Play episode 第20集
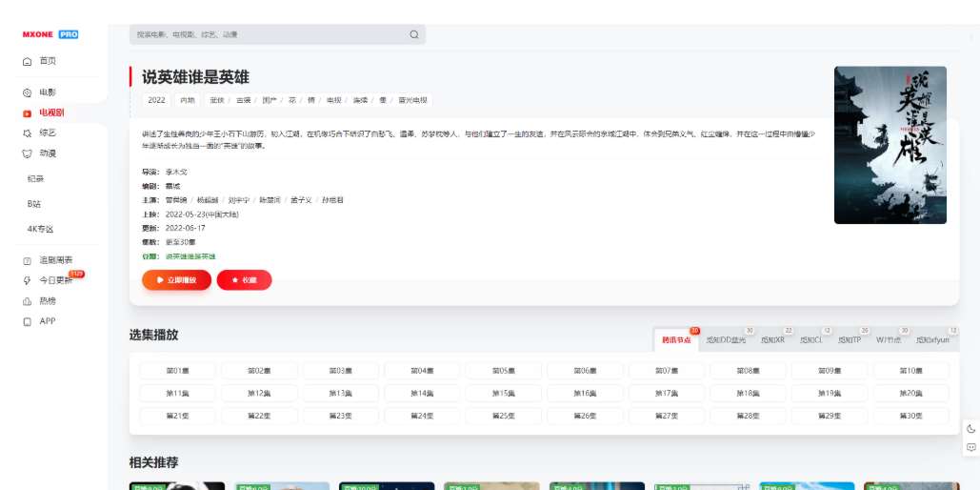980x490 pixels. click(910, 394)
